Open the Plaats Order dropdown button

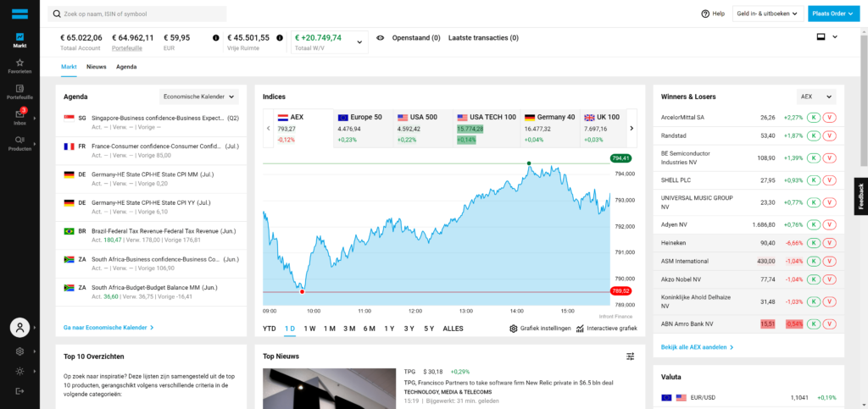coord(833,14)
